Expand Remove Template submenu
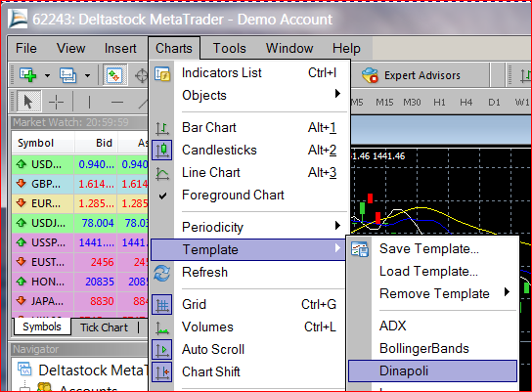The image size is (532, 392). [433, 293]
